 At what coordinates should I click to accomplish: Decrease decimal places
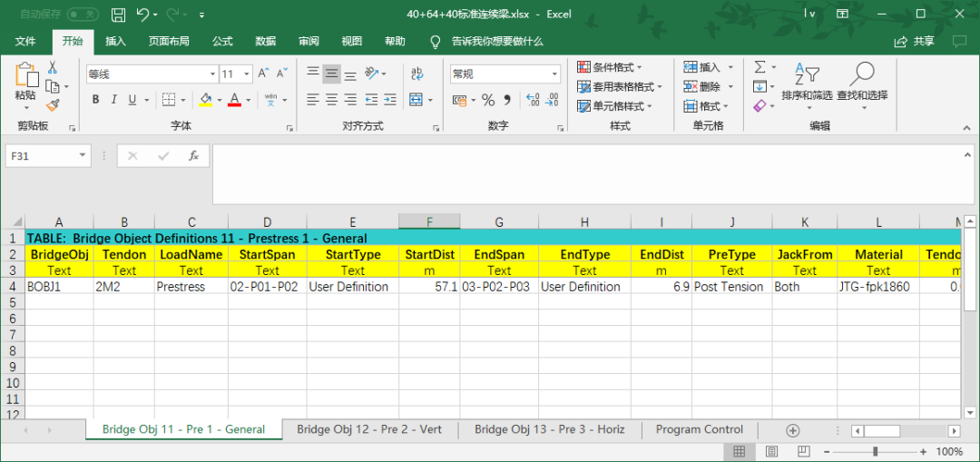pyautogui.click(x=552, y=100)
